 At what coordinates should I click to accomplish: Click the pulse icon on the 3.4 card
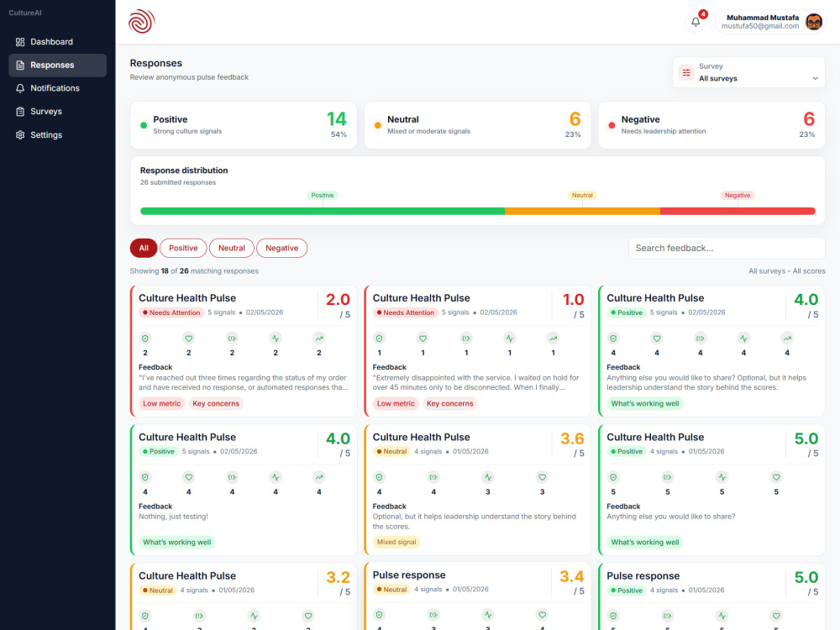pyautogui.click(x=487, y=615)
